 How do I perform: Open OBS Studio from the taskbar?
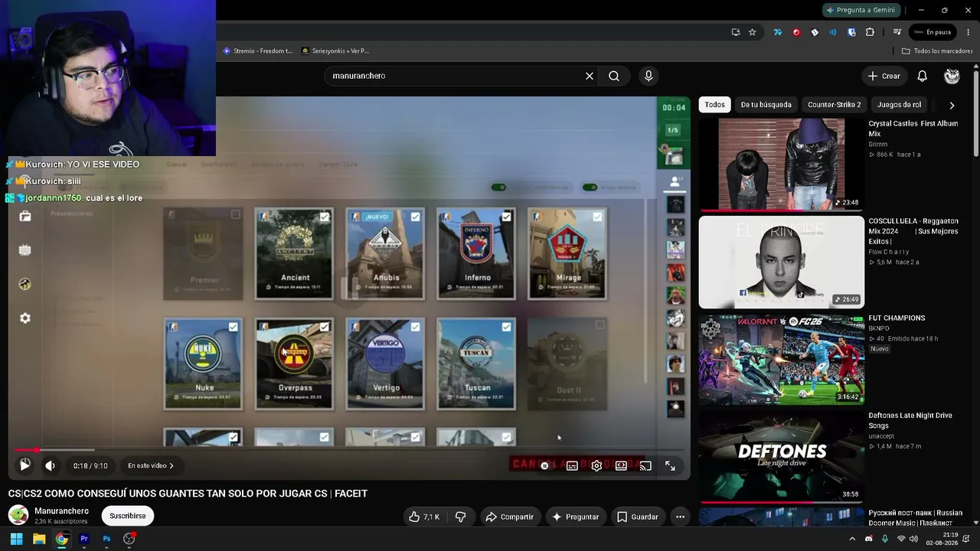129,539
